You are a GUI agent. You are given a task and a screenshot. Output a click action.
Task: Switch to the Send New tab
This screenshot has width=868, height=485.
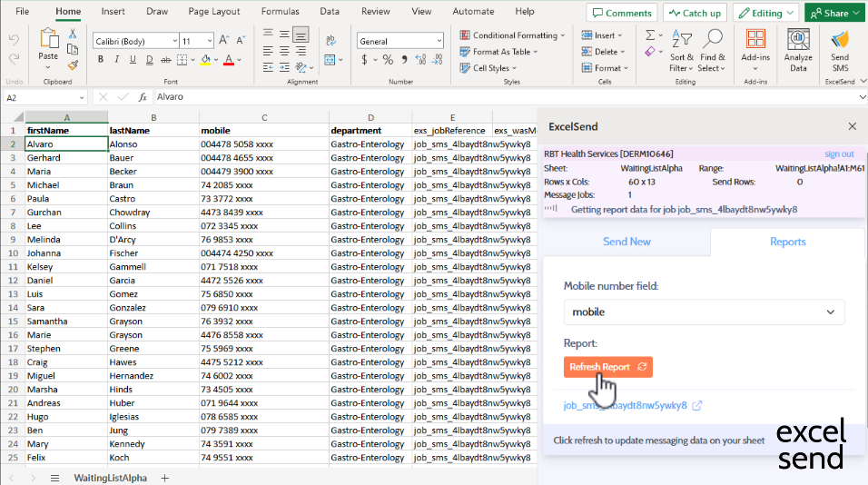tap(626, 242)
